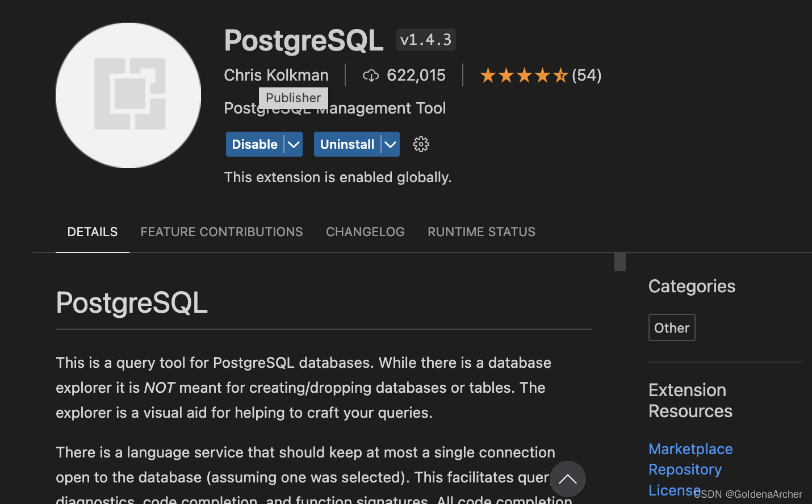Viewport: 812px width, 504px height.
Task: Click the cloud download count icon
Action: (x=371, y=75)
